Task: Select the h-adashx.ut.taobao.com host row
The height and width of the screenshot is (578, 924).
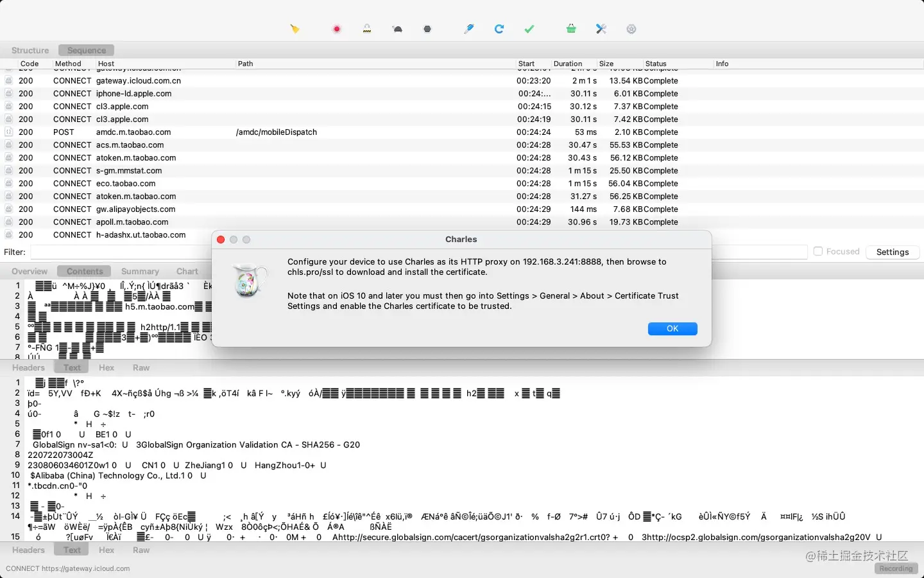Action: click(141, 235)
